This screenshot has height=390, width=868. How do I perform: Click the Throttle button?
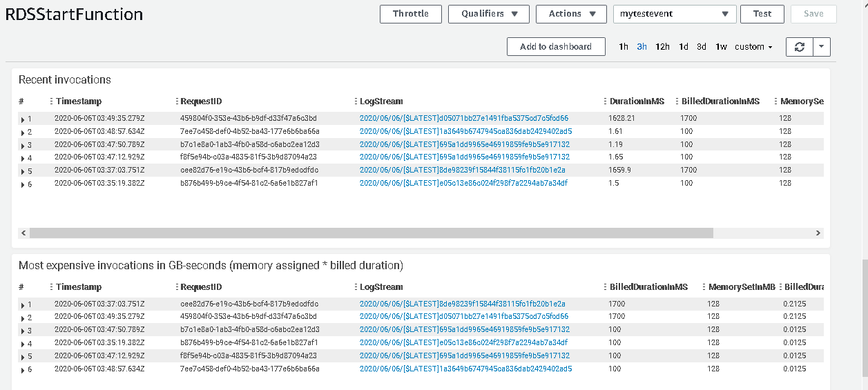click(x=410, y=14)
